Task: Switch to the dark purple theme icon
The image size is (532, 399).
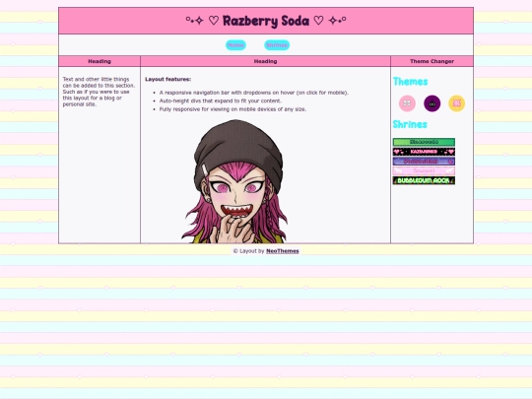Action: coord(432,103)
